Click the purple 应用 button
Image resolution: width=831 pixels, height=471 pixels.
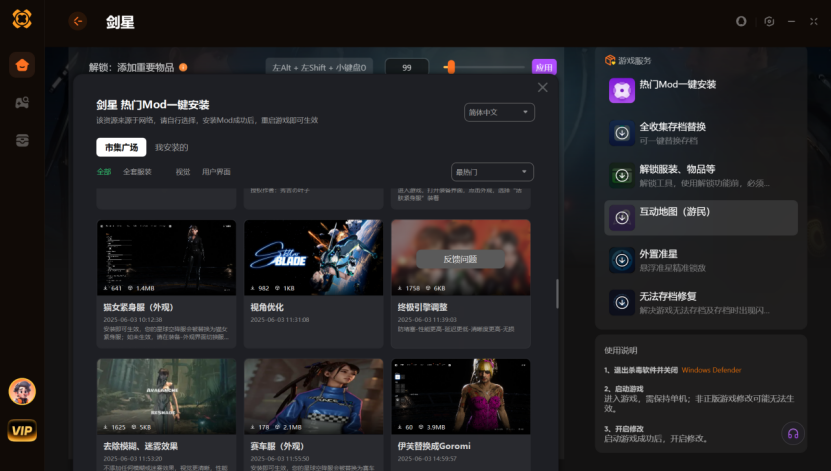pos(544,67)
